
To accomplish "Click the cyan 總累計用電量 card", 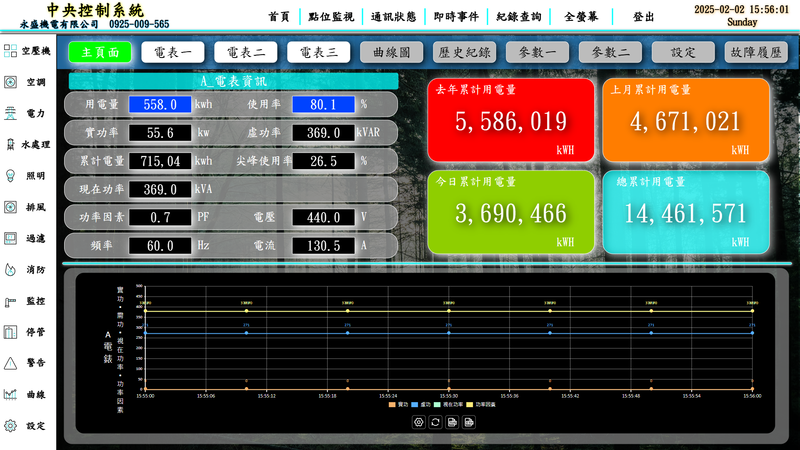I will click(686, 212).
